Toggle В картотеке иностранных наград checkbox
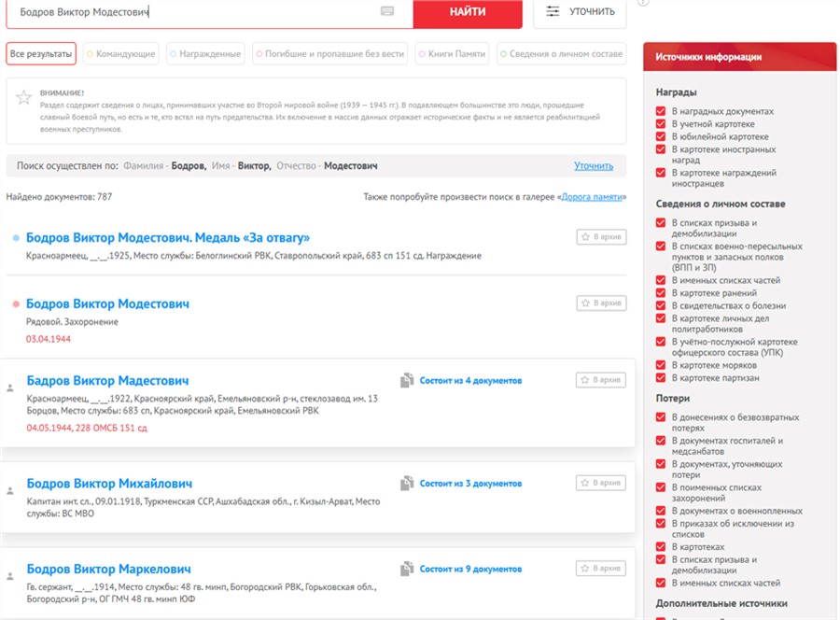Viewport: 840px width, 620px height. coord(661,149)
